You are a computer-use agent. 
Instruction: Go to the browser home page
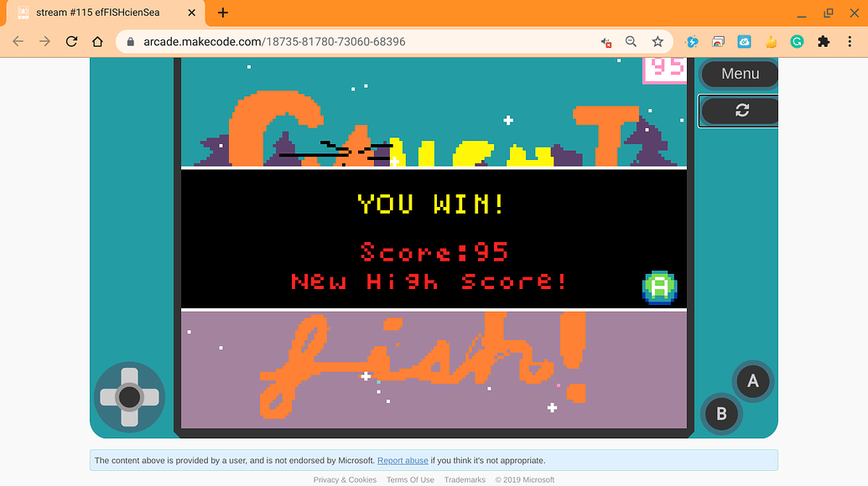tap(97, 40)
